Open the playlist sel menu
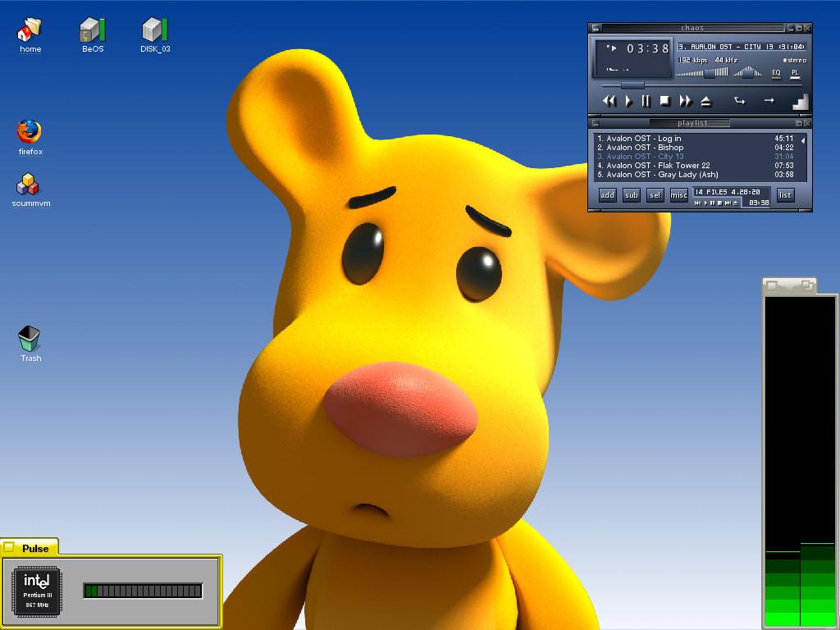 pyautogui.click(x=655, y=195)
